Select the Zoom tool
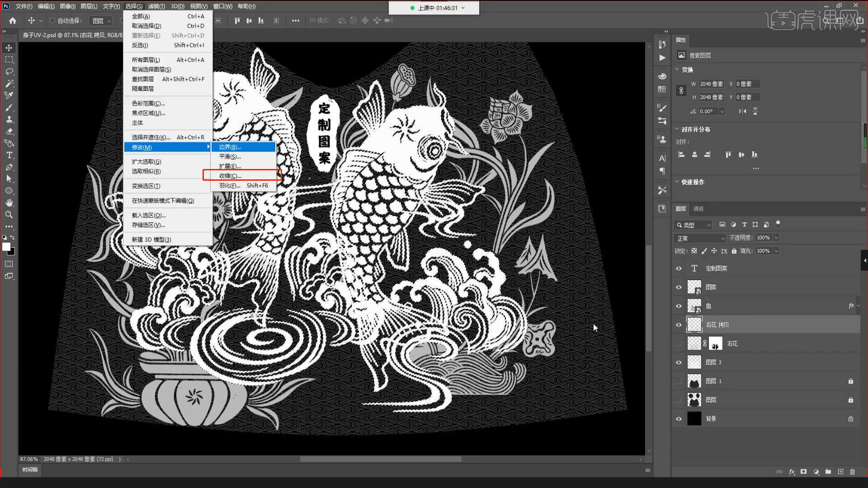 (9, 215)
